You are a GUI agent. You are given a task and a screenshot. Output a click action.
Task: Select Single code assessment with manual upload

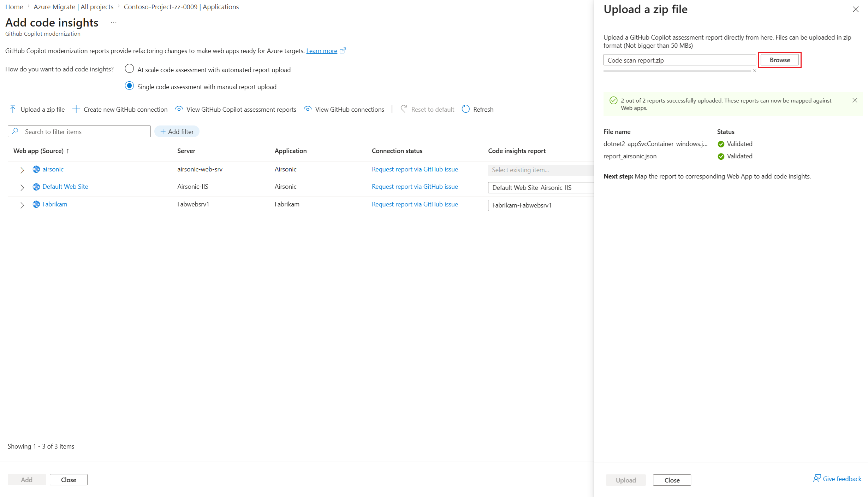(130, 86)
